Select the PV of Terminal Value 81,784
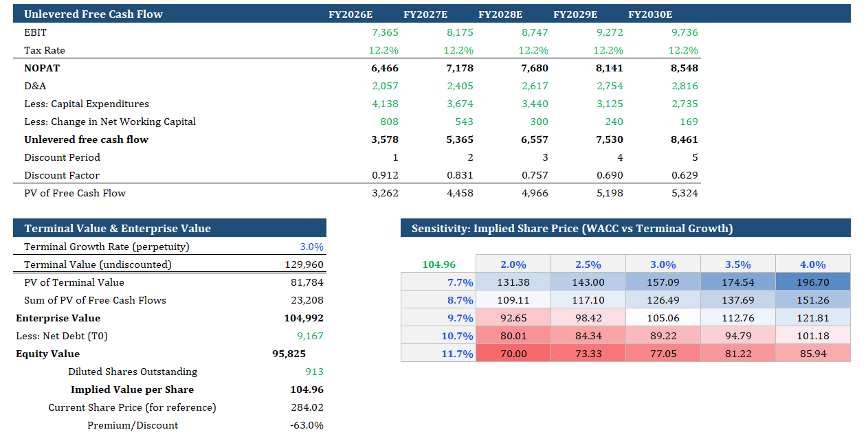 pyautogui.click(x=307, y=282)
